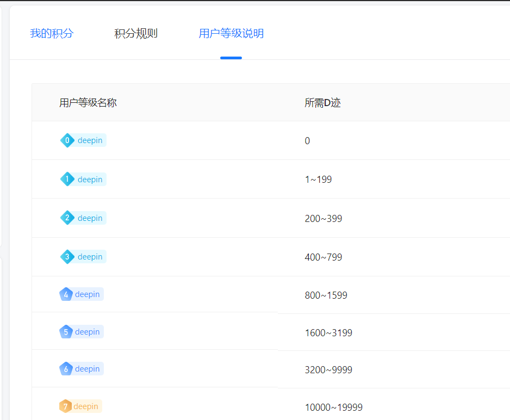Click the level 1 deepin badge icon
This screenshot has width=510, height=420.
pos(67,179)
